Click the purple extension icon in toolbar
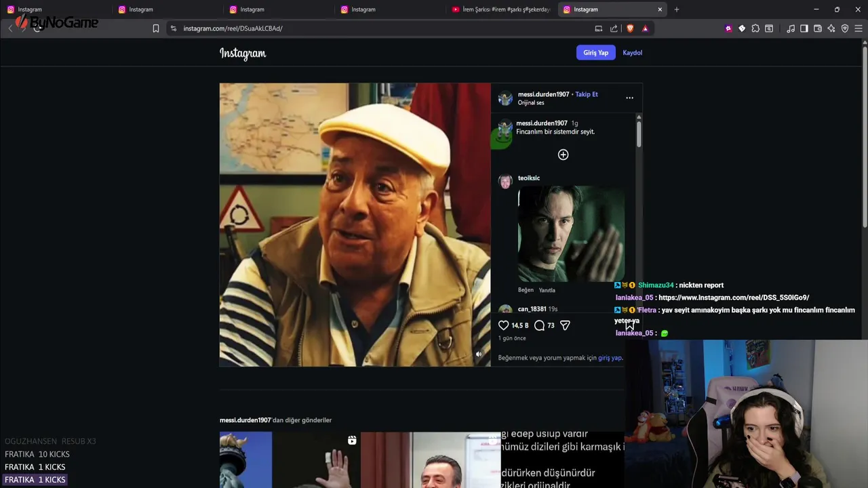The height and width of the screenshot is (488, 868). (728, 28)
